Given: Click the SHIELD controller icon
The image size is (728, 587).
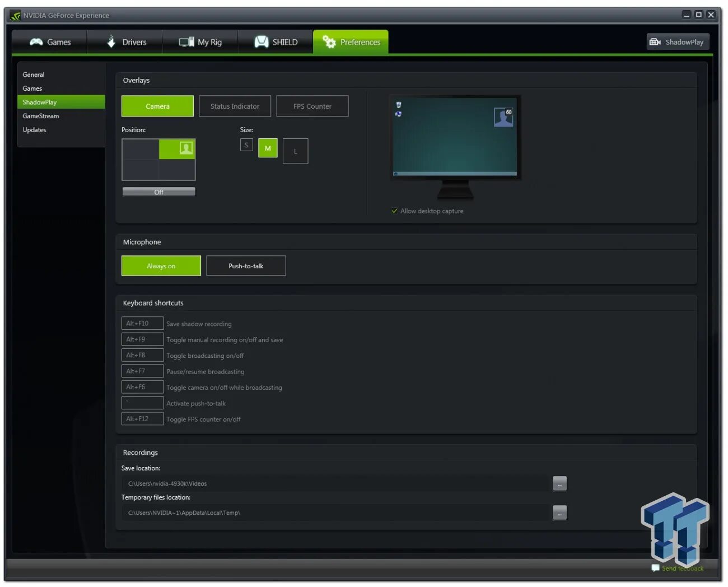Looking at the screenshot, I should tap(262, 41).
